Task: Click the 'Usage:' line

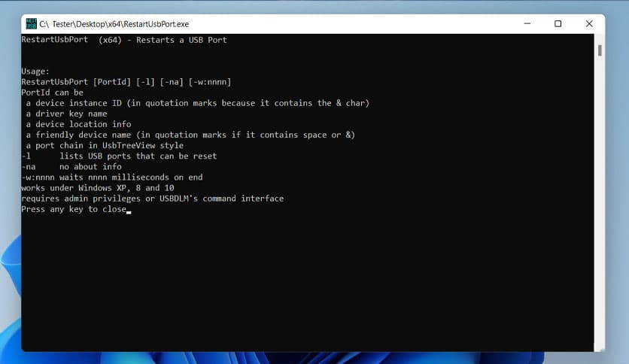Action: pyautogui.click(x=35, y=71)
